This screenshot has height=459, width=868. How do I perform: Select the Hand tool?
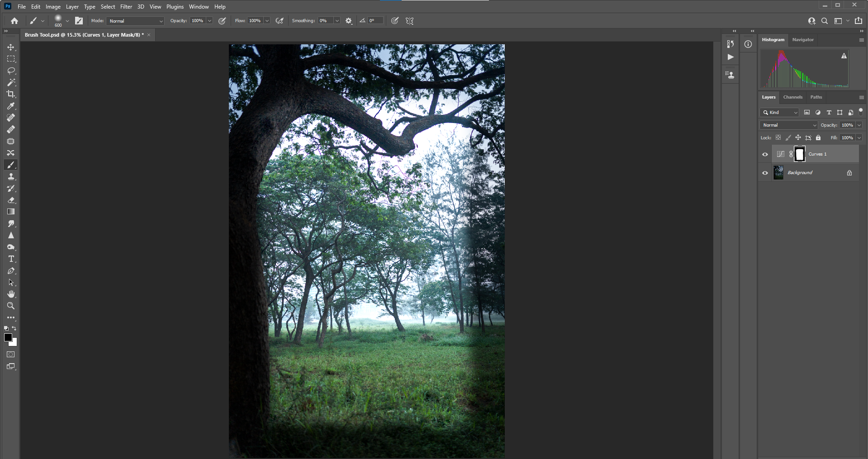(11, 294)
